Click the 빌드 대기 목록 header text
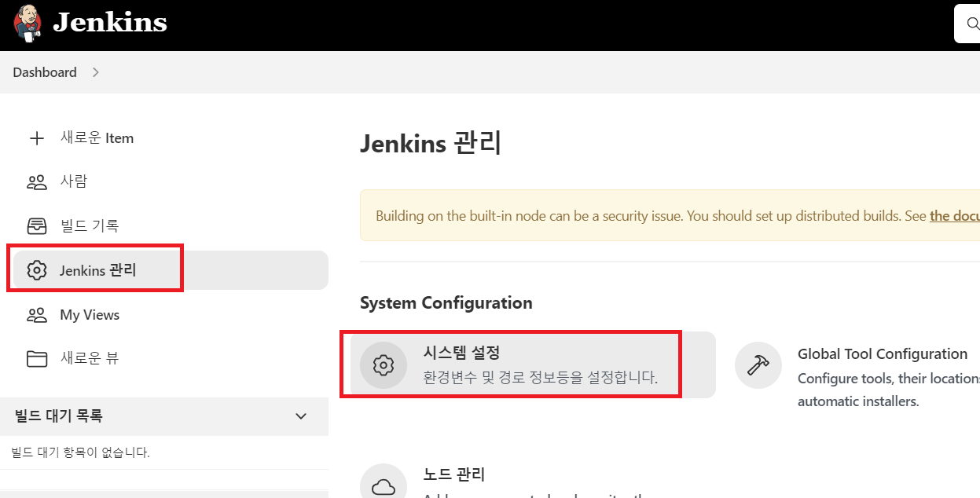 pyautogui.click(x=59, y=416)
